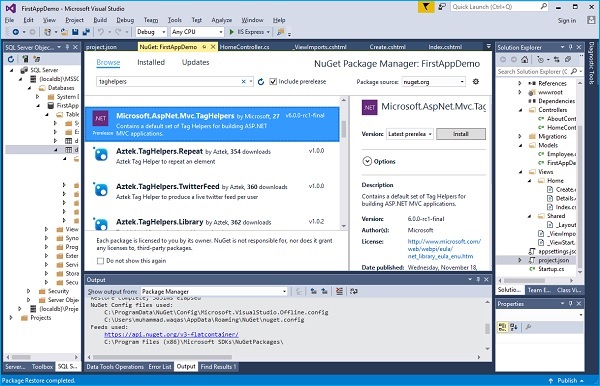
Task: Select Aztek.TagHelpers.TwitterFeed package
Action: point(212,192)
